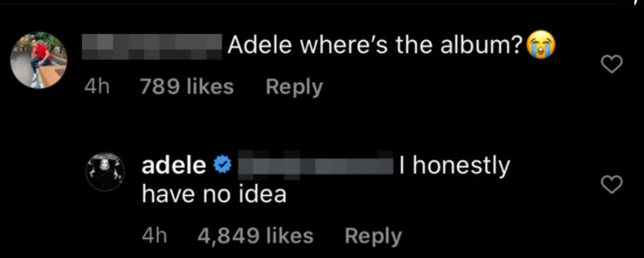View the 789 likes list
Image resolution: width=644 pixels, height=258 pixels.
pyautogui.click(x=187, y=87)
